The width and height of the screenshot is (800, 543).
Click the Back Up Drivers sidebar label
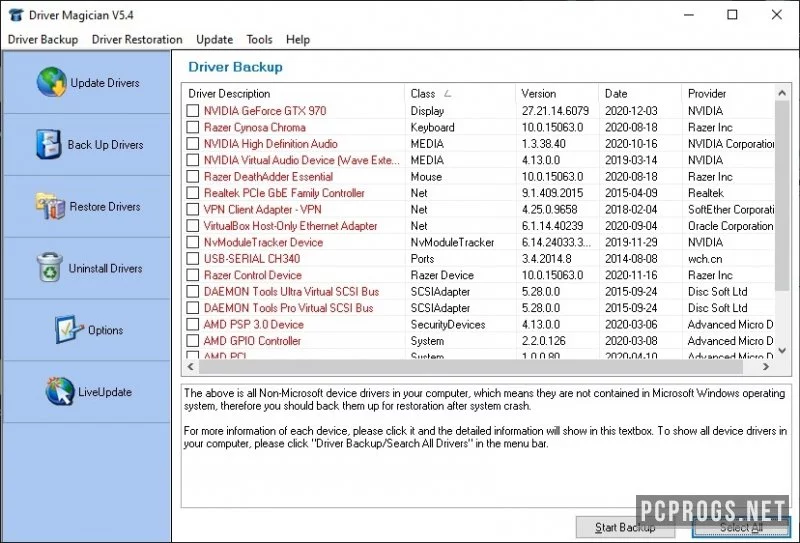pos(105,144)
